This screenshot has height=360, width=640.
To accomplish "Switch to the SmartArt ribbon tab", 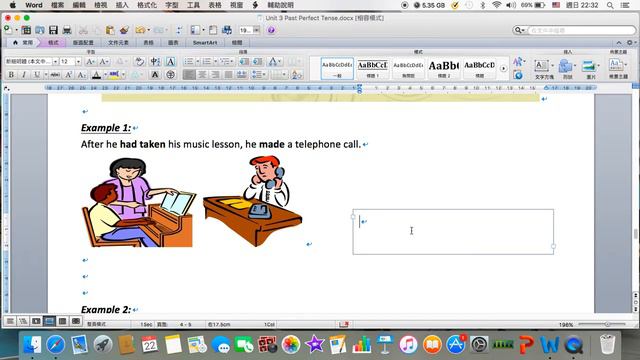I will coord(205,42).
